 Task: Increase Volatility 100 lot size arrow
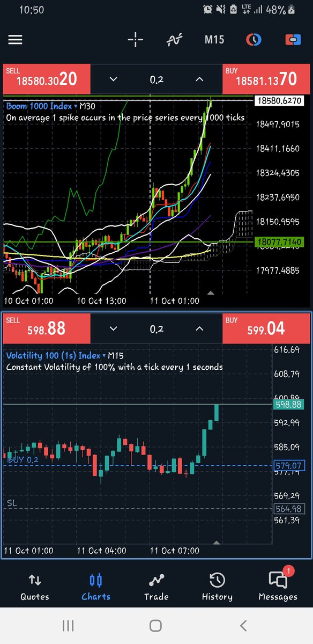199,328
